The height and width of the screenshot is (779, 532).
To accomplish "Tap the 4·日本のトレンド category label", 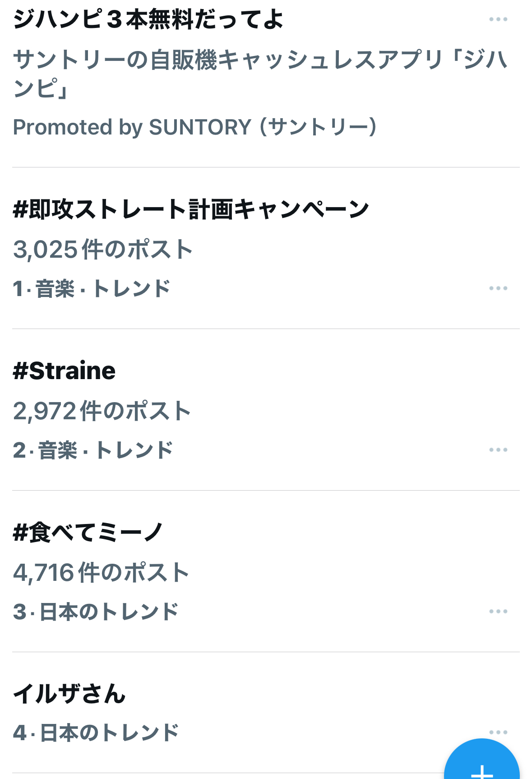I will 96,733.
